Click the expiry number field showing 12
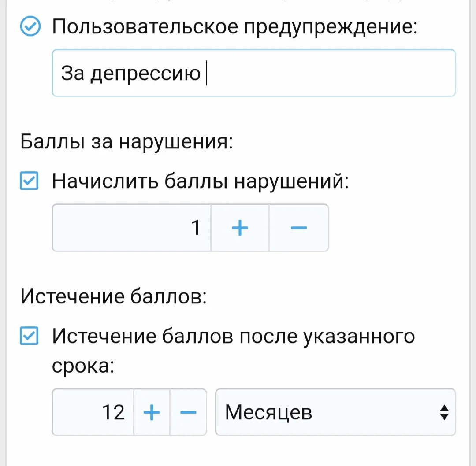This screenshot has width=476, height=466. tap(93, 412)
